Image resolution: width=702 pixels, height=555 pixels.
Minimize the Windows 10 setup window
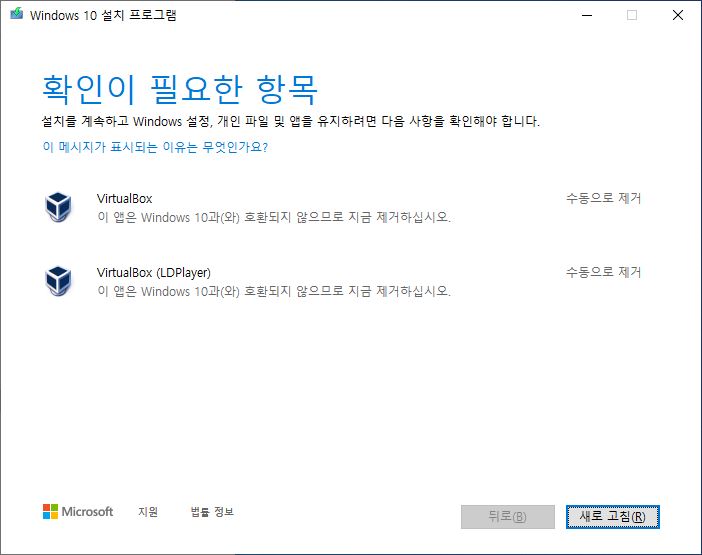(x=586, y=15)
